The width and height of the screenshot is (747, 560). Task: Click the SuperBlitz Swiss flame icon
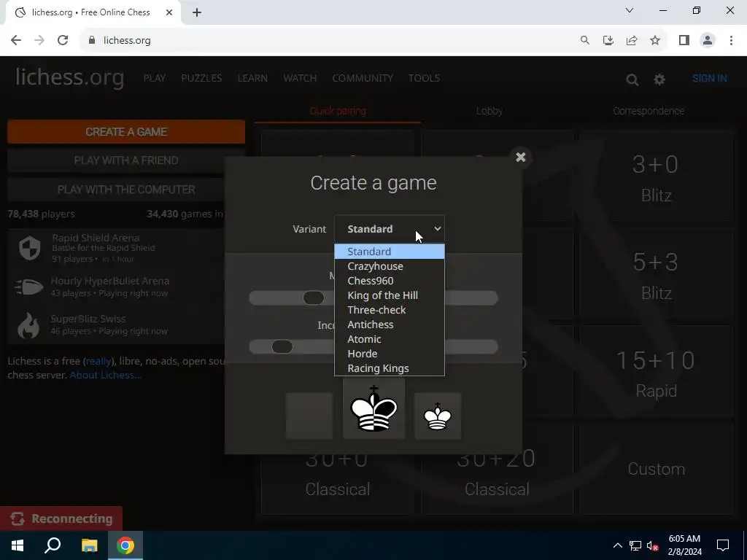tap(28, 325)
